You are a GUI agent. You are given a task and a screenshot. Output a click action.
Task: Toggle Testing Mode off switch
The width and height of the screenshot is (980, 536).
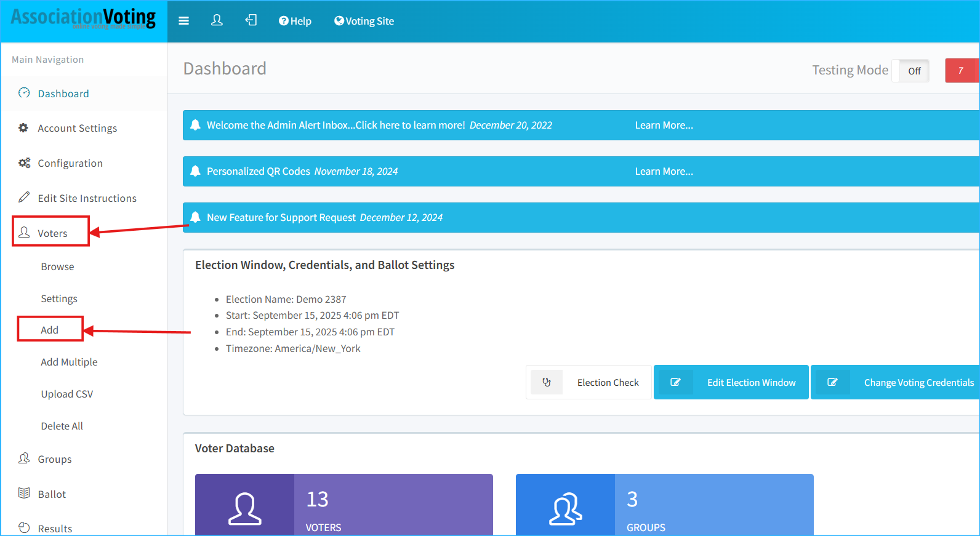(x=914, y=71)
